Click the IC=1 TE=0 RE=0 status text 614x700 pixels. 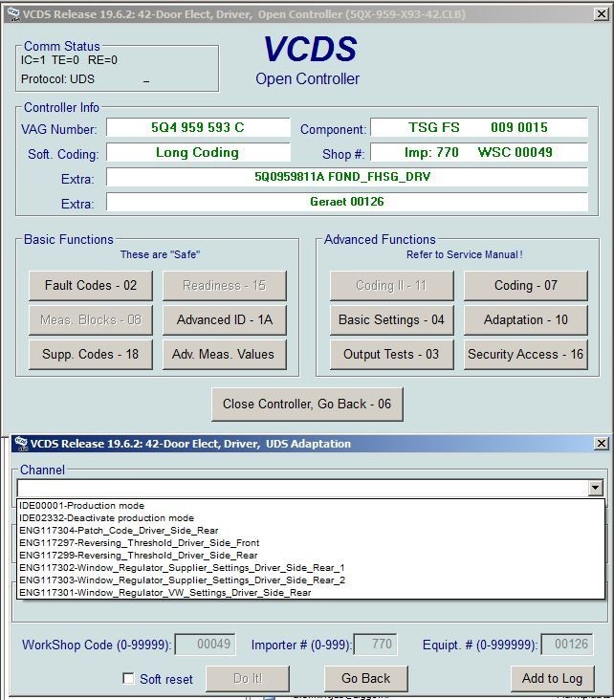click(69, 60)
